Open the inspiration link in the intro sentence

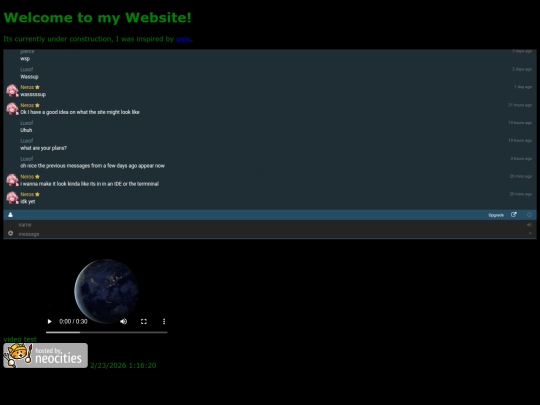[183, 39]
